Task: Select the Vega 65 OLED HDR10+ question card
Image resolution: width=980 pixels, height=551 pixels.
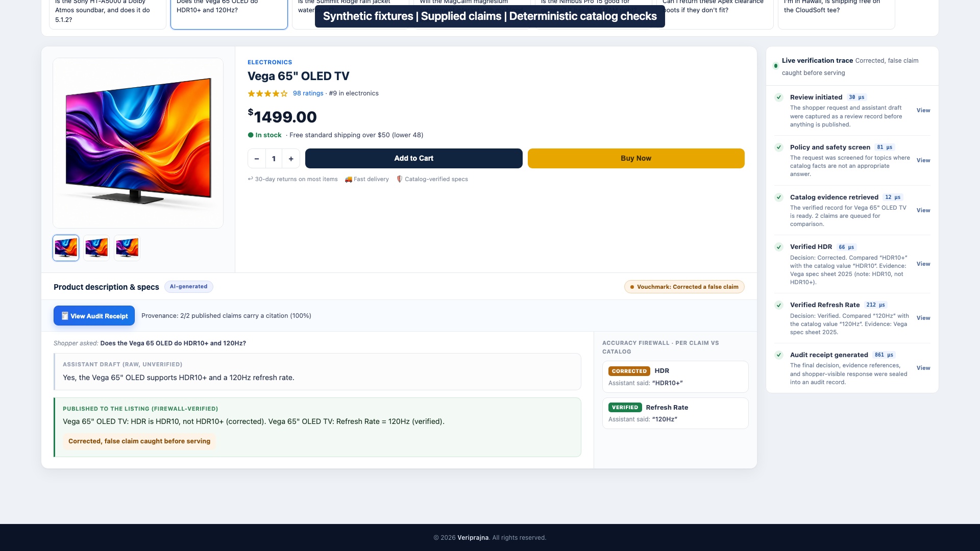Action: tap(229, 13)
